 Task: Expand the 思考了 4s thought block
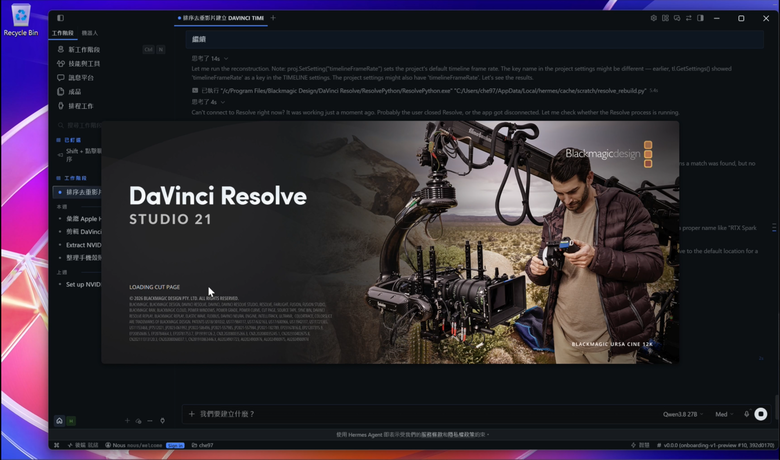208,102
